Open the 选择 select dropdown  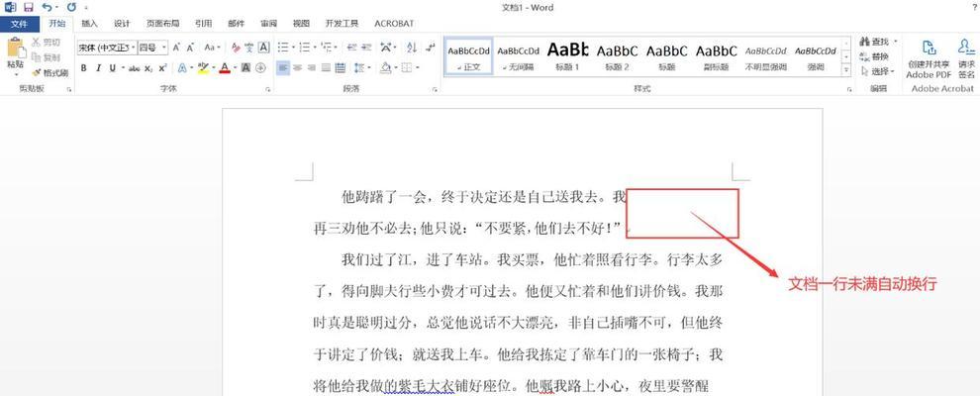878,72
